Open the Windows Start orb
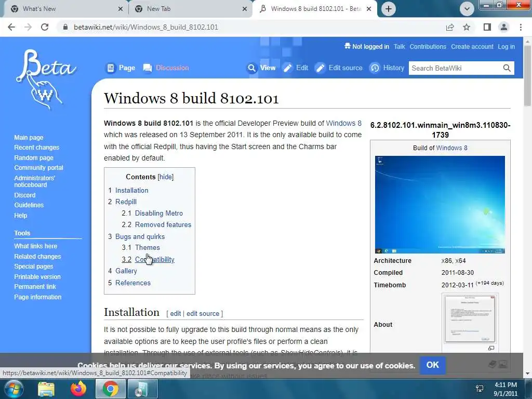This screenshot has width=532, height=399. (x=14, y=389)
